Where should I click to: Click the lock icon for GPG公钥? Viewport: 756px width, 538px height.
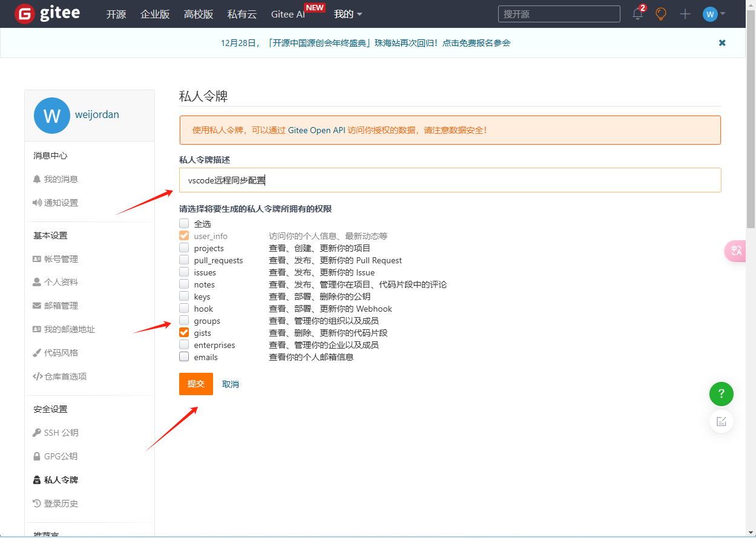pyautogui.click(x=37, y=456)
